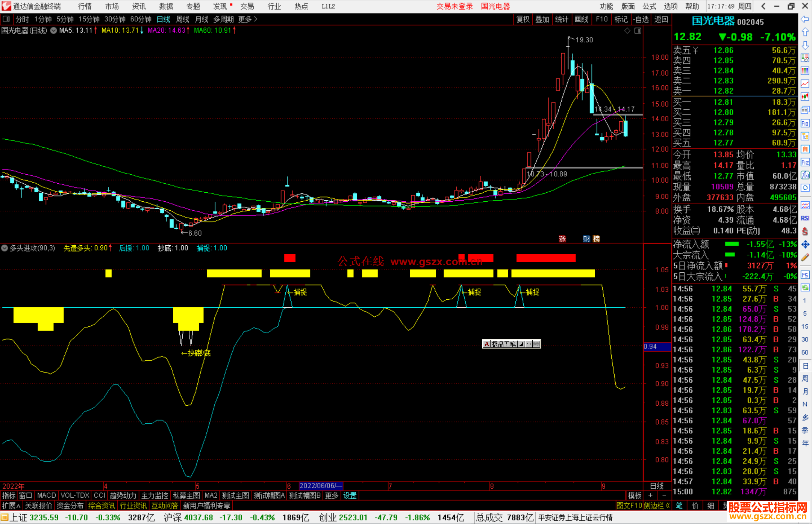Open the 公式 menu
Viewport: 812px width, 524px height.
pos(649,6)
